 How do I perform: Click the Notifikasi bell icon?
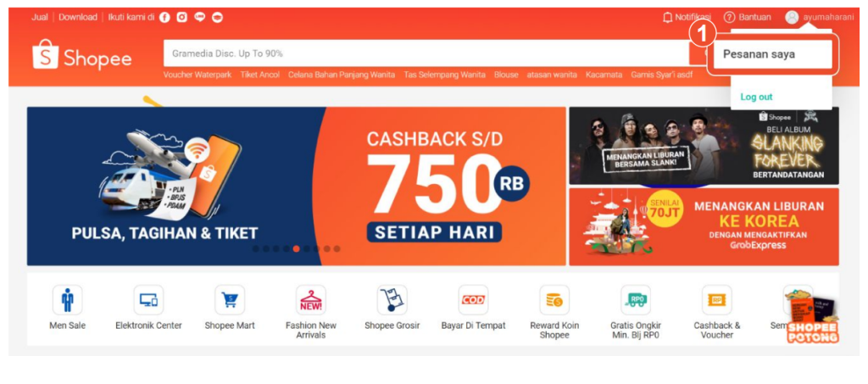point(668,17)
